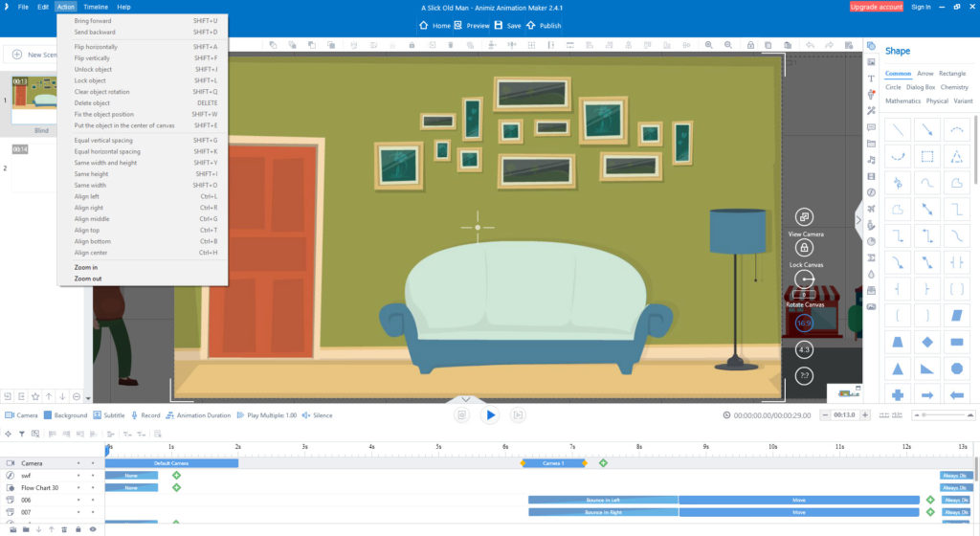This screenshot has width=980, height=536.
Task: Open Play Multiple speed selector
Action: (267, 415)
